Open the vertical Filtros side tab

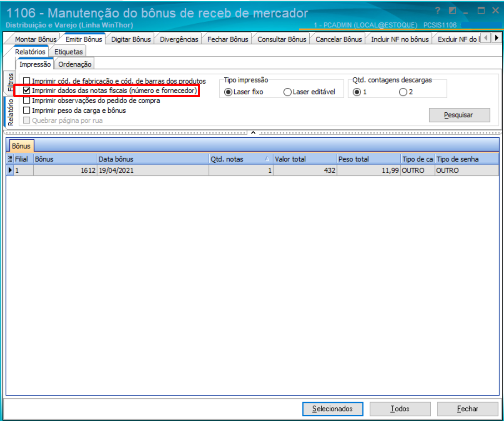[10, 82]
